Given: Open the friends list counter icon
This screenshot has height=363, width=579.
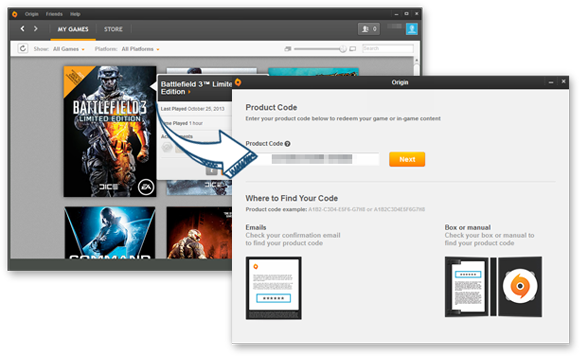Looking at the screenshot, I should click(369, 29).
